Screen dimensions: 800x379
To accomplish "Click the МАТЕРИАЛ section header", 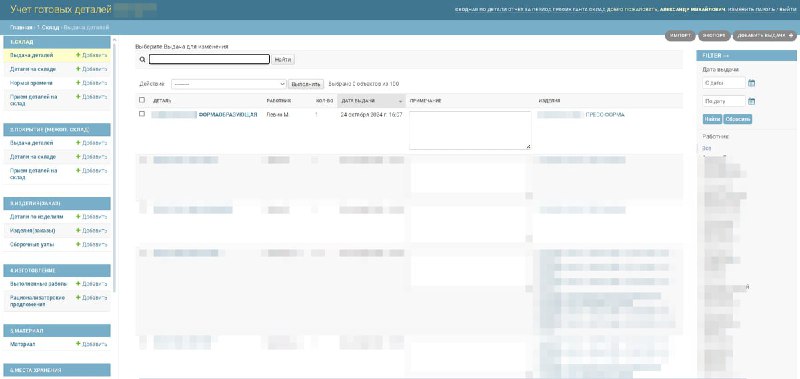I will [57, 331].
